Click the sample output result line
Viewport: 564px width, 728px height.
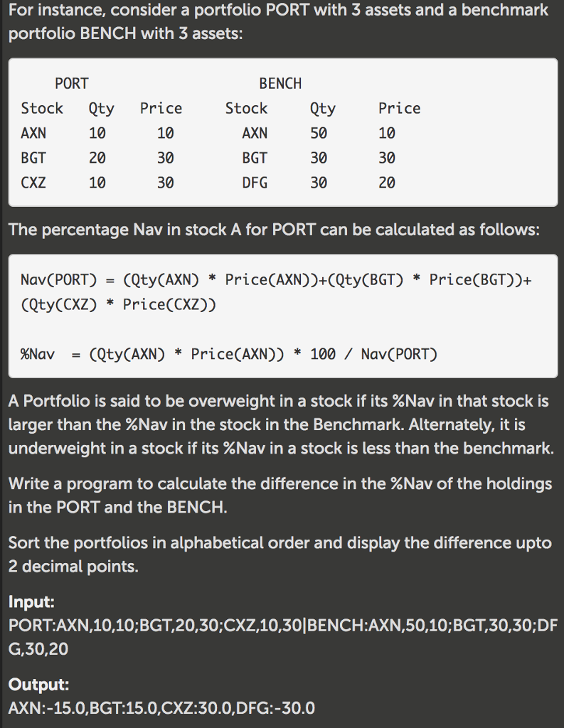[161, 708]
